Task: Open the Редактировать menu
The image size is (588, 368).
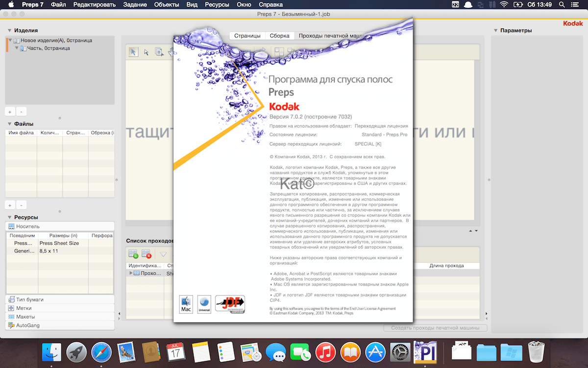Action: point(95,4)
